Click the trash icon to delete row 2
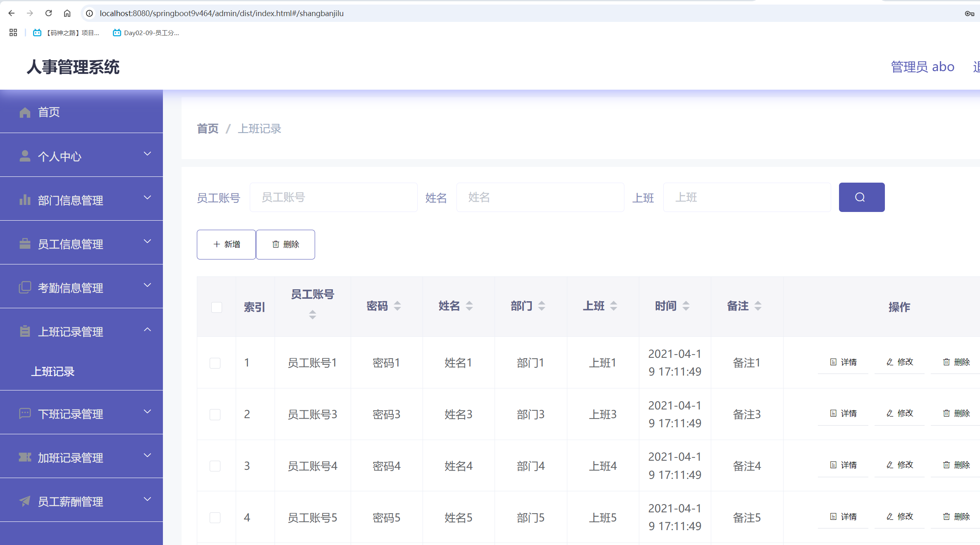This screenshot has height=545, width=980. click(947, 413)
